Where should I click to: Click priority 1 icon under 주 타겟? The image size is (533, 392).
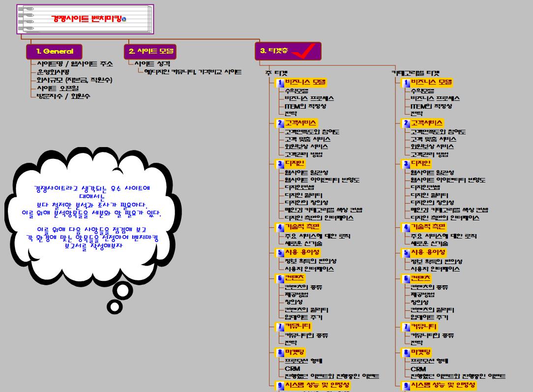coord(280,83)
